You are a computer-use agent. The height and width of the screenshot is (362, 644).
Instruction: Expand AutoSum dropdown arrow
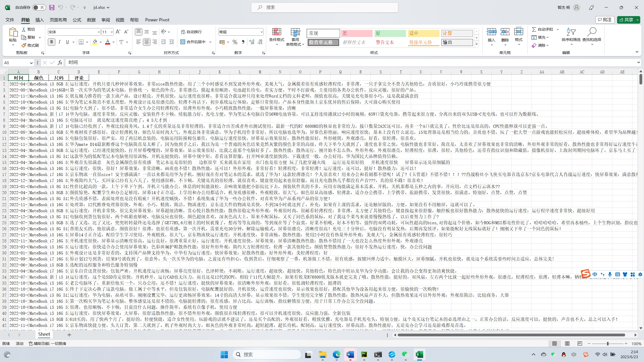click(x=557, y=29)
